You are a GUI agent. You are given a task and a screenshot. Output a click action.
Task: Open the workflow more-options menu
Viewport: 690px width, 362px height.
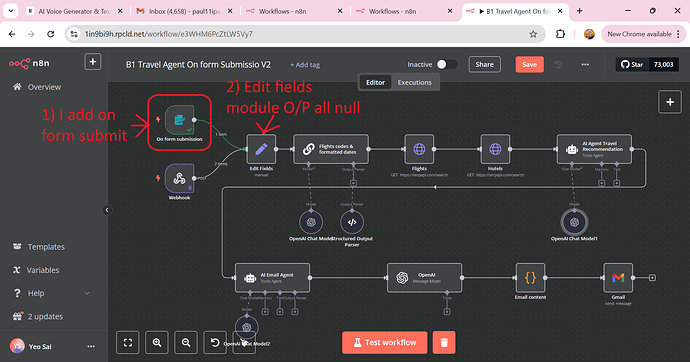coord(585,65)
